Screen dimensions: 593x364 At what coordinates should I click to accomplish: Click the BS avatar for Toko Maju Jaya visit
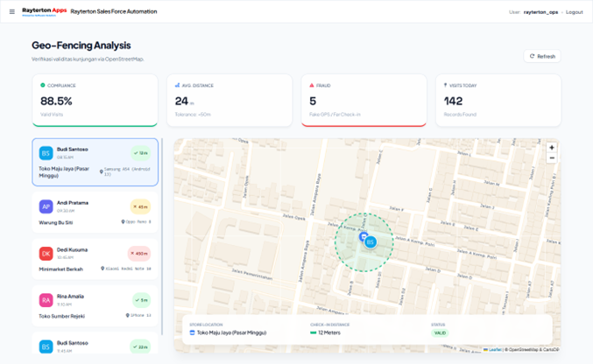pos(46,153)
